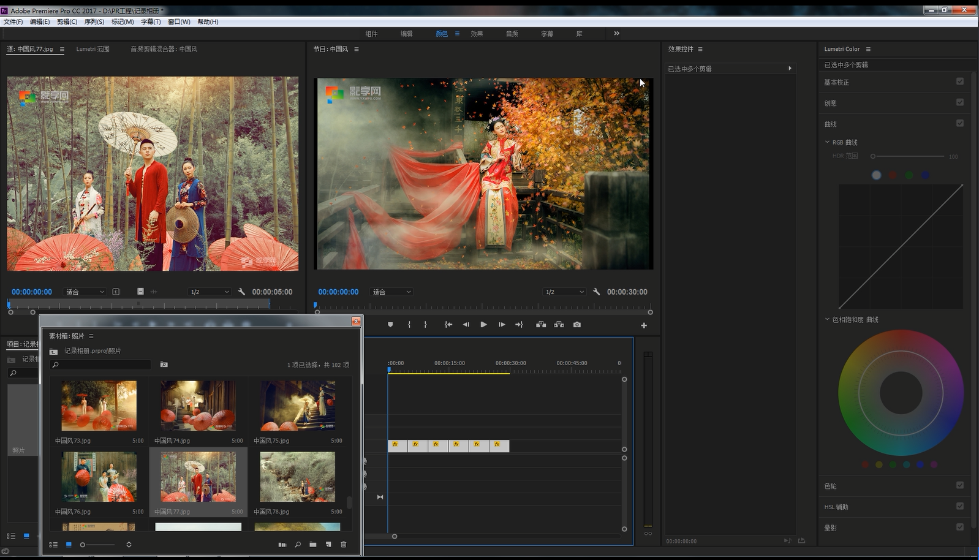
Task: Switch to the 效果 workspace tab
Action: coord(477,34)
